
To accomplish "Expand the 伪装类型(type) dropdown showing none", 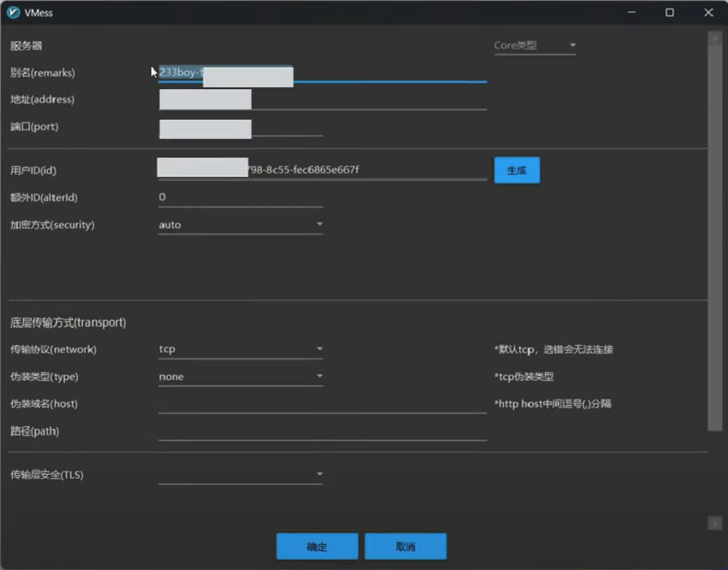I will pos(240,377).
